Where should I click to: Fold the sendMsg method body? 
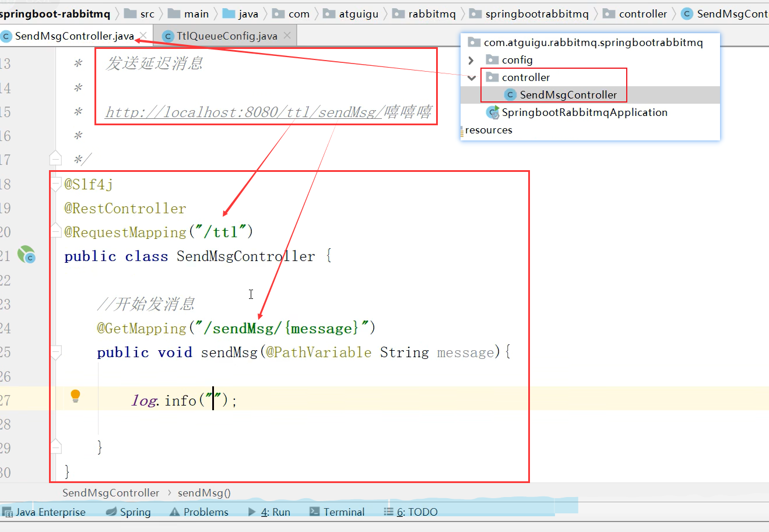click(56, 352)
